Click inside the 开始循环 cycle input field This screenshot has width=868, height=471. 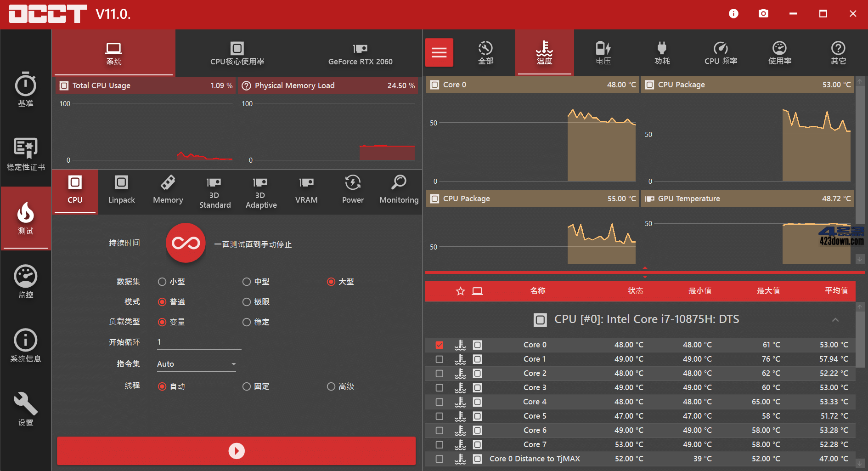point(198,342)
